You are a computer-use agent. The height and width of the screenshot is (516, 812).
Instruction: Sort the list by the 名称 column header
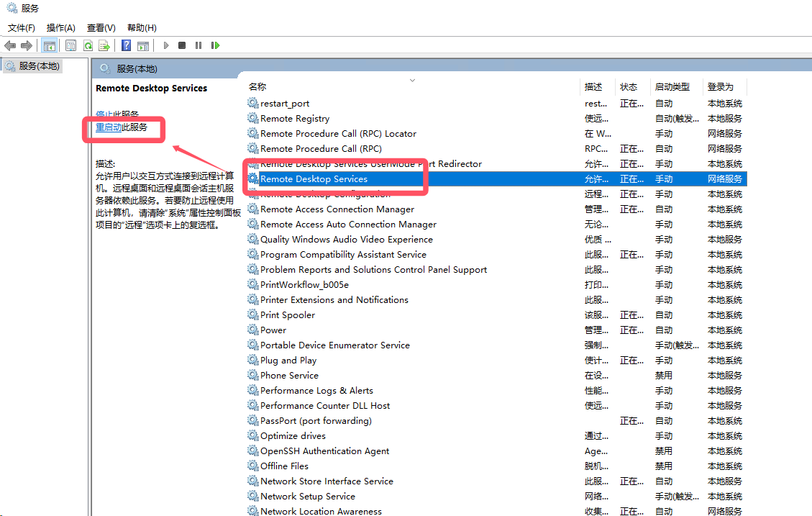pos(257,87)
